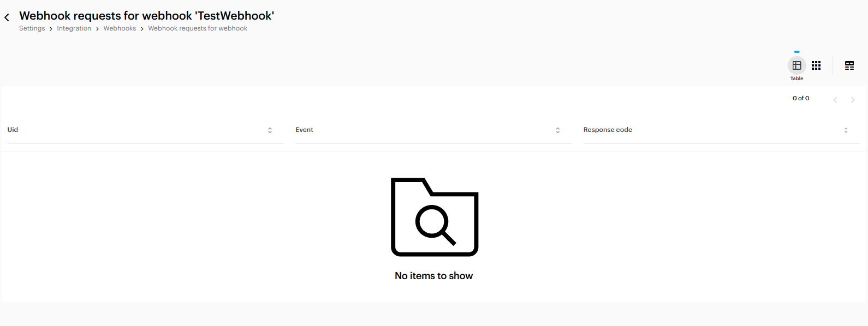Click the 'No items to show' message
The width and height of the screenshot is (868, 326).
pos(433,276)
